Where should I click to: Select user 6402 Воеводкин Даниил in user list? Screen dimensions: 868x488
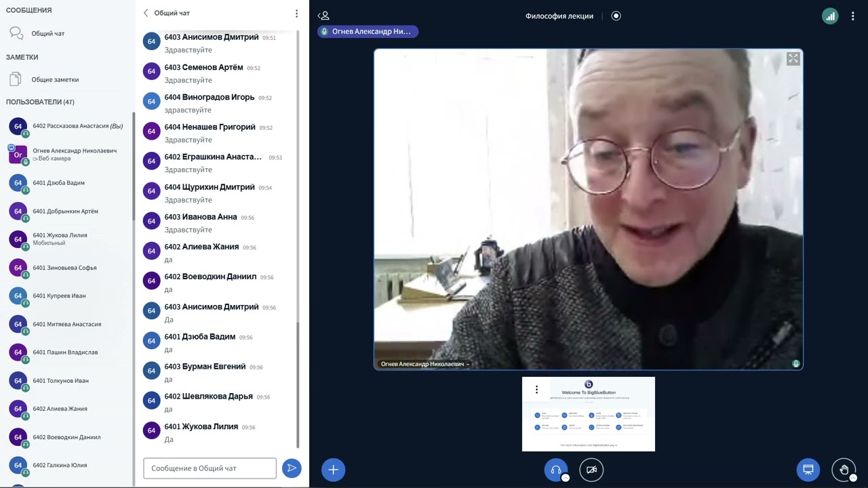(x=68, y=438)
